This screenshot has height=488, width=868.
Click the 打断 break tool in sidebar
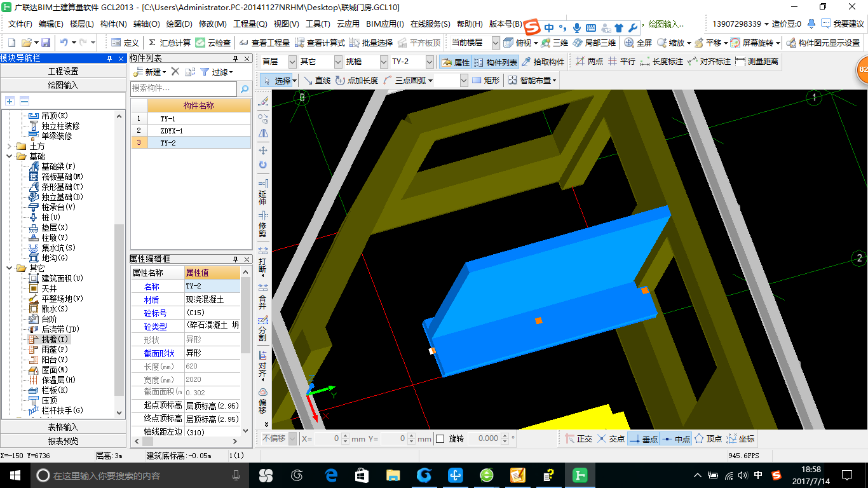tap(263, 261)
